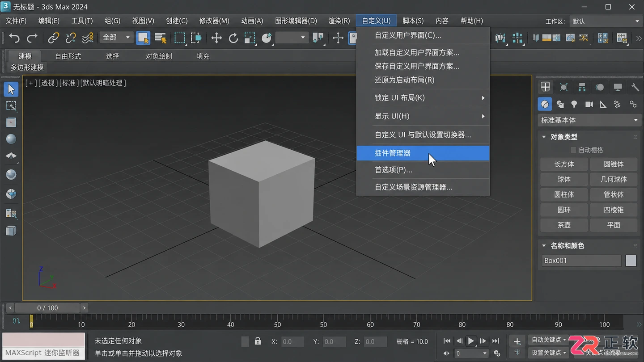Click the 茶壶 primitive button
This screenshot has width=644, height=362.
click(564, 225)
